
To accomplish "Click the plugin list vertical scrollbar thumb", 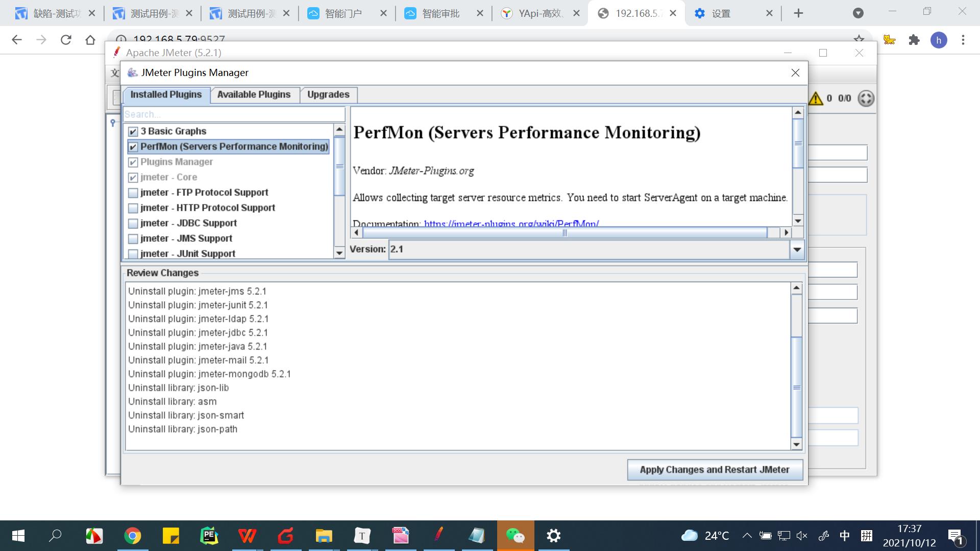I will click(339, 166).
